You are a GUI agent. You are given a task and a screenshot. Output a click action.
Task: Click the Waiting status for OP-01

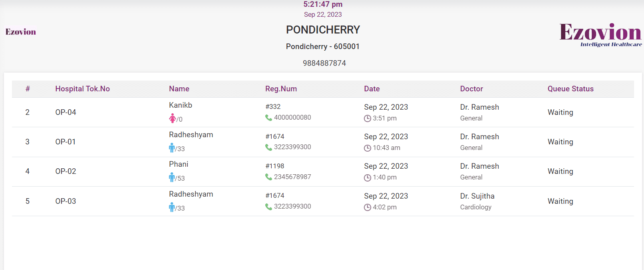pyautogui.click(x=560, y=142)
